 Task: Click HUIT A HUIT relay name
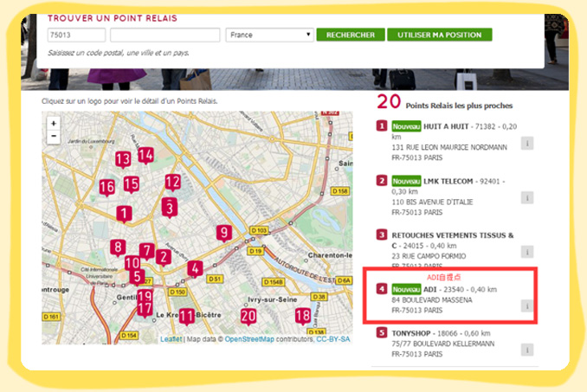(446, 126)
